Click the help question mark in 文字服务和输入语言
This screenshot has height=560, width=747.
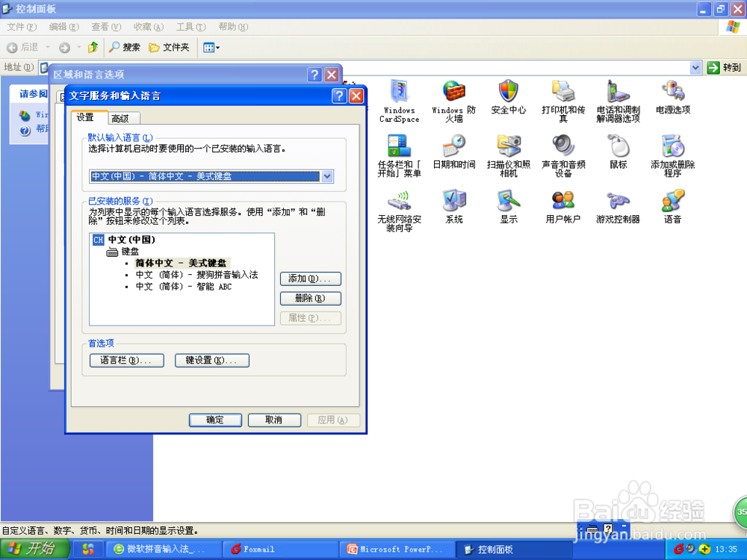(x=338, y=96)
